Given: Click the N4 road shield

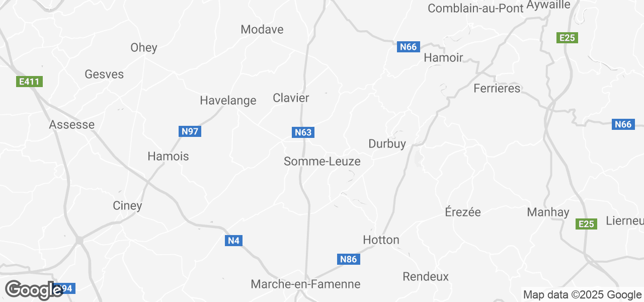Looking at the screenshot, I should [233, 241].
